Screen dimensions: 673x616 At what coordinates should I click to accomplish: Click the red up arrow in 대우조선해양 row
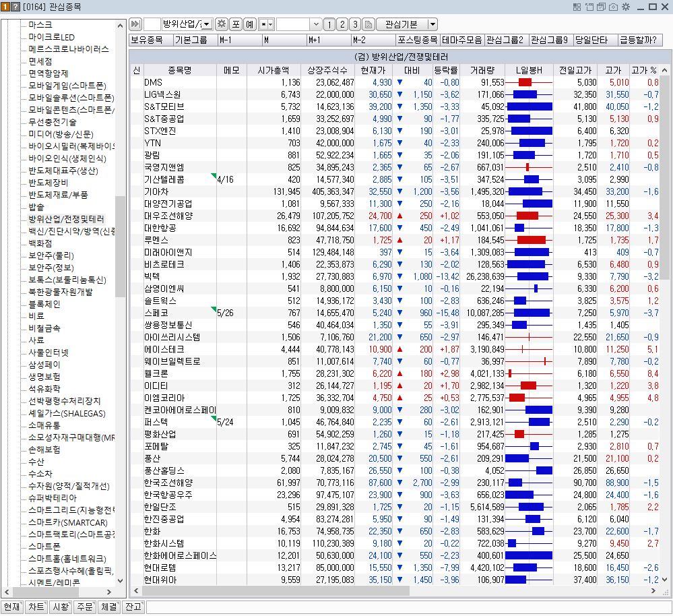point(399,216)
